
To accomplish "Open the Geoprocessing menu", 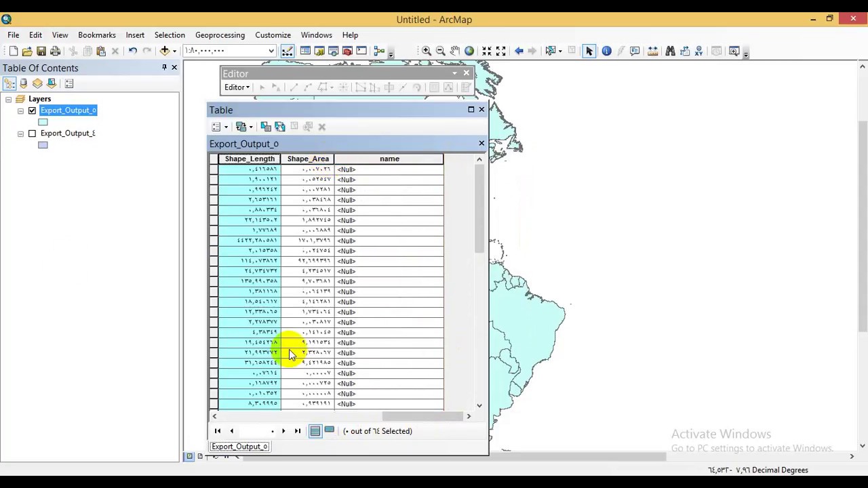I will 220,35.
